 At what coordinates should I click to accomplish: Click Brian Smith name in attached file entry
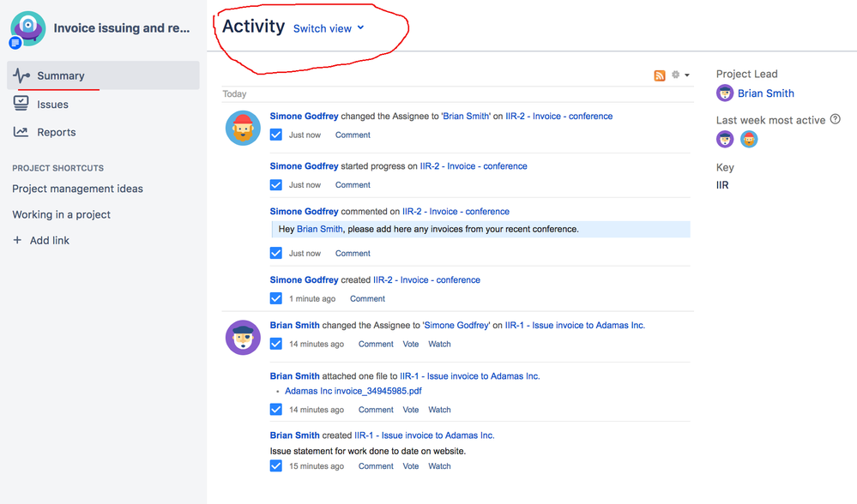point(294,375)
